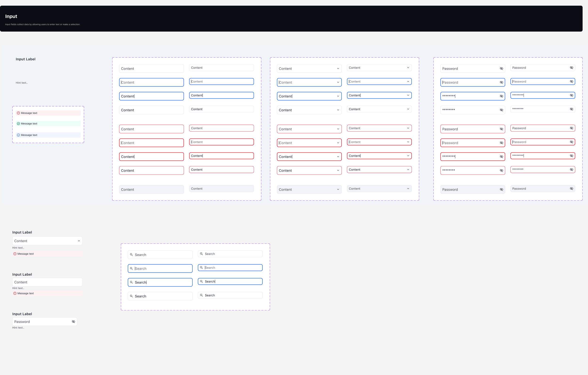Image resolution: width=588 pixels, height=375 pixels.
Task: Click the red error icon in dashed message box
Action: point(18,113)
